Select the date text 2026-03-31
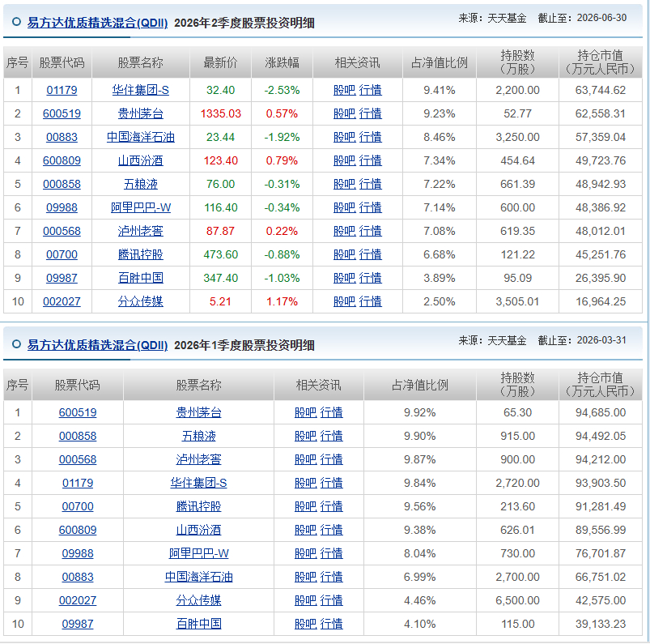 pos(601,340)
